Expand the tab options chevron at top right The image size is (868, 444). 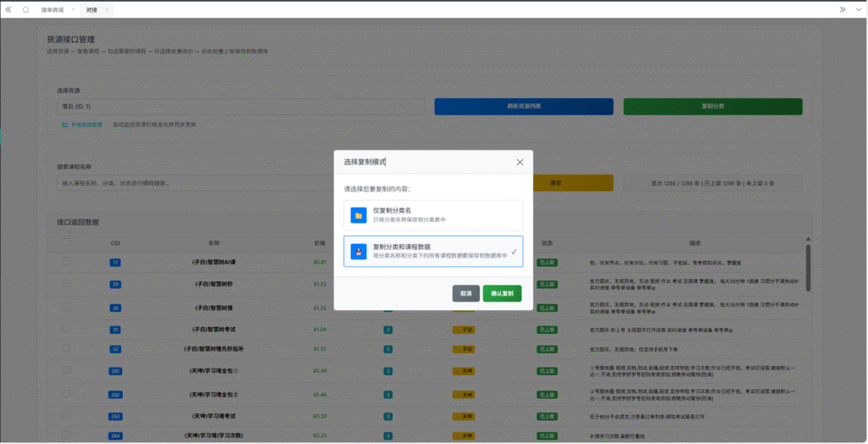click(x=857, y=9)
